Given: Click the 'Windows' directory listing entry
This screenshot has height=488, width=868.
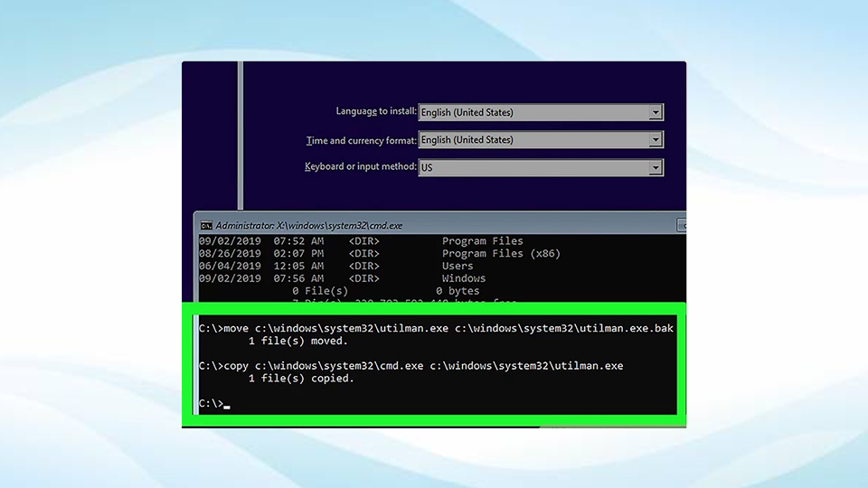Looking at the screenshot, I should click(x=463, y=279).
